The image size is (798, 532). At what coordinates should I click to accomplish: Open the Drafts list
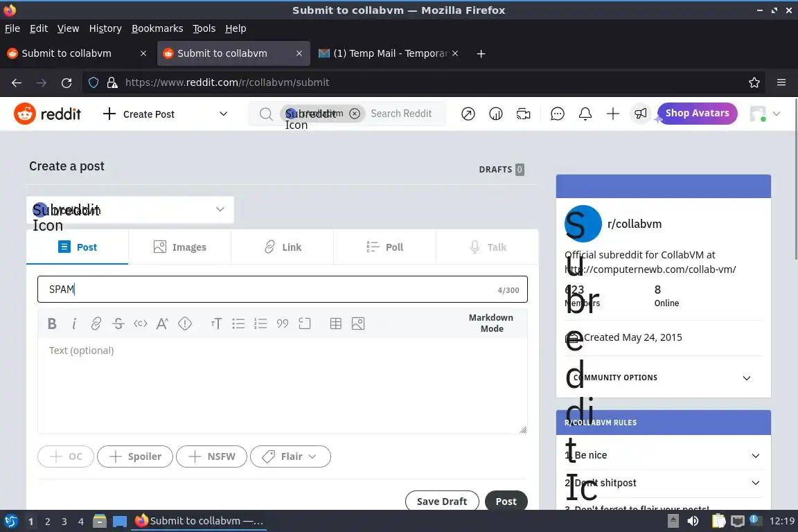[x=502, y=170]
